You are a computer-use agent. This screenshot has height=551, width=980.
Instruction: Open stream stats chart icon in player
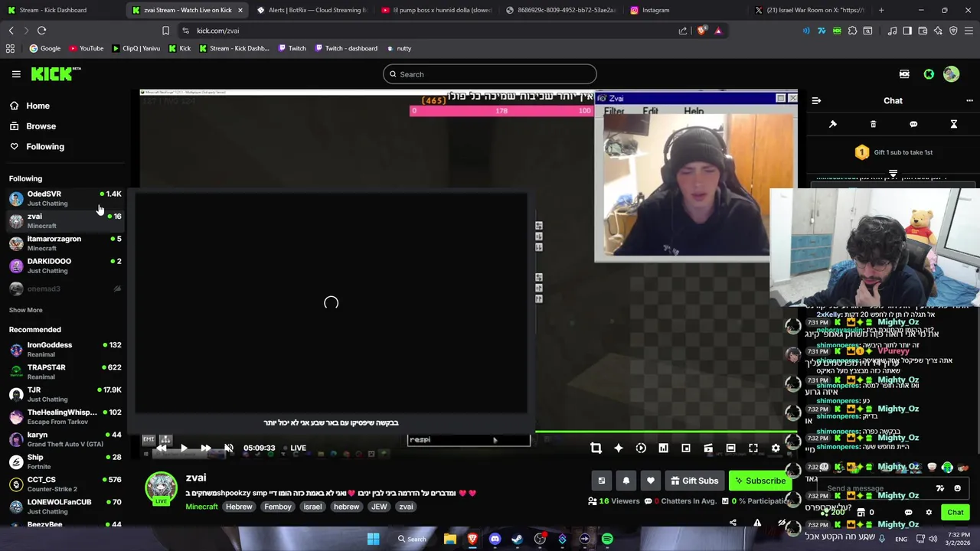click(663, 448)
